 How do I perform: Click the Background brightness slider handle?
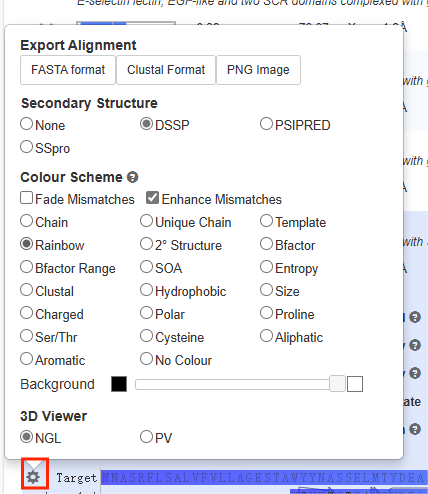[x=337, y=384]
